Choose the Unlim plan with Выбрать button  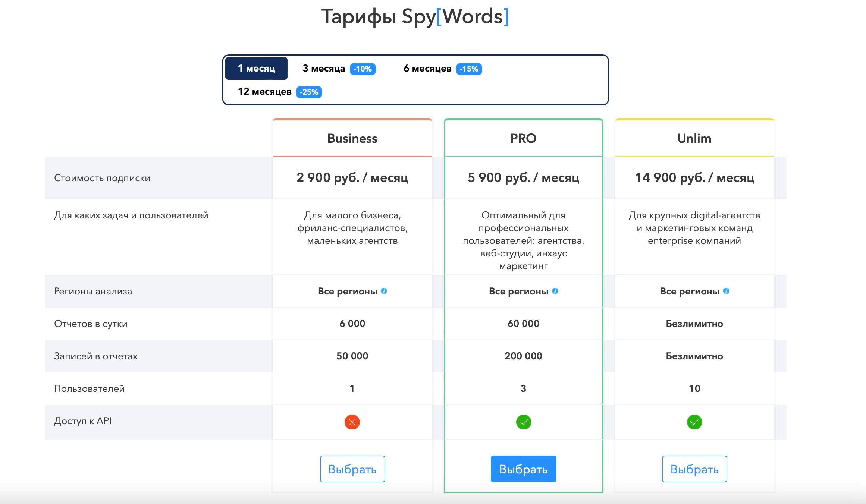click(x=694, y=469)
